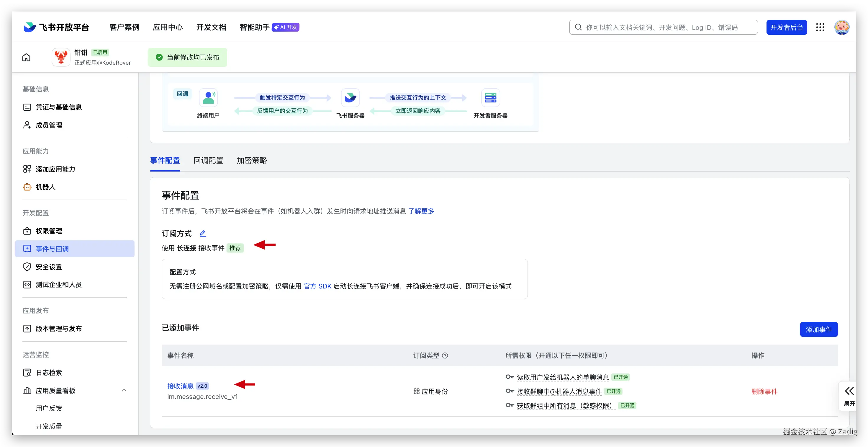Click the user avatar at top right
The width and height of the screenshot is (868, 447).
(x=841, y=27)
